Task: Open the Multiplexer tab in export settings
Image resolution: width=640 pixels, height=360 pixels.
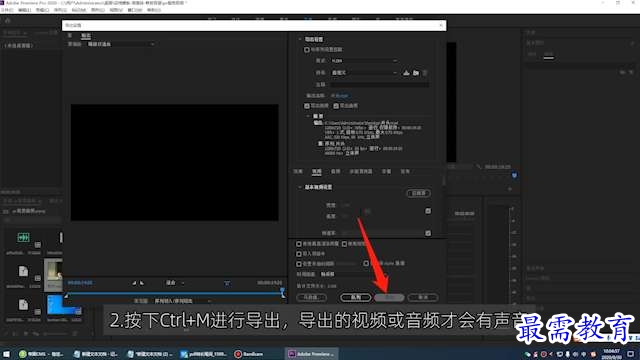Action: [361, 171]
